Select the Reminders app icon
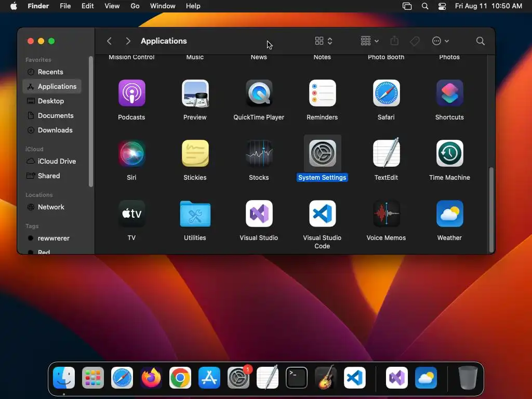The image size is (532, 399). pyautogui.click(x=322, y=93)
